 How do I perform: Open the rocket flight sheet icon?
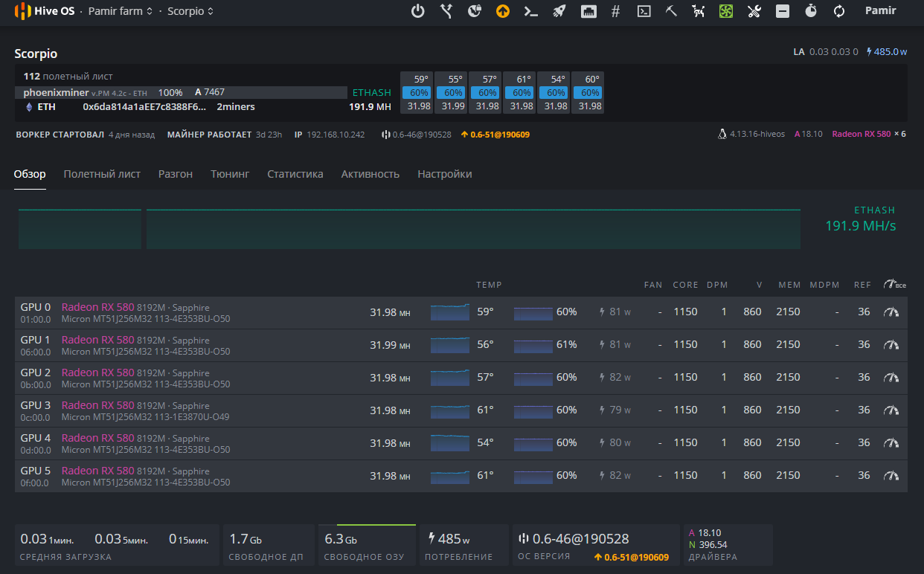point(559,11)
